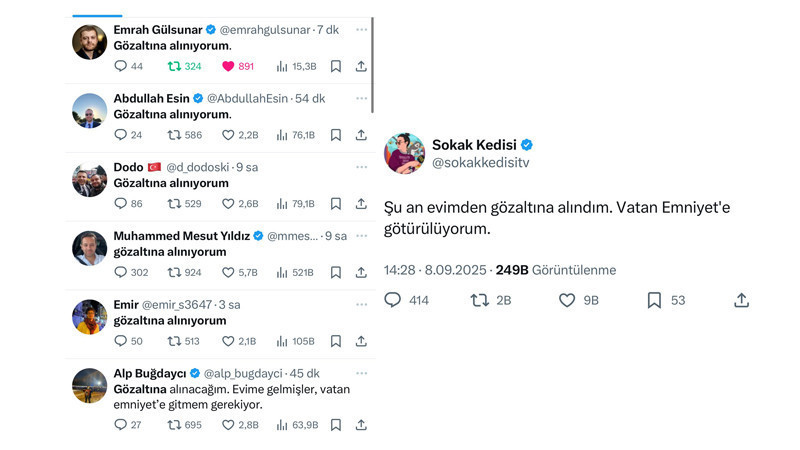The height and width of the screenshot is (450, 800).
Task: Undo retweet on Emrah Gülsunar's tweet
Action: (173, 66)
